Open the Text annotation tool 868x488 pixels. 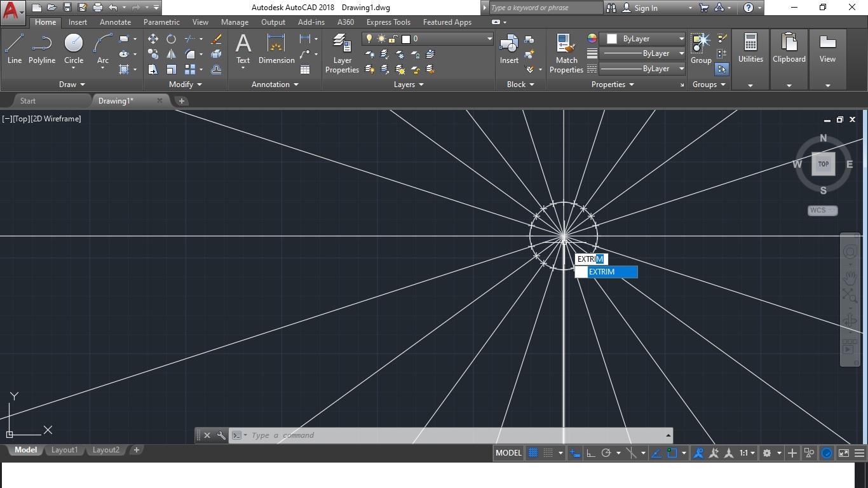click(243, 49)
